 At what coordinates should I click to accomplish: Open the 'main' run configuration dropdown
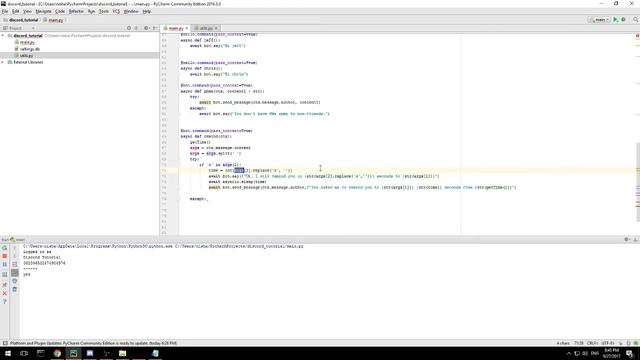[599, 20]
